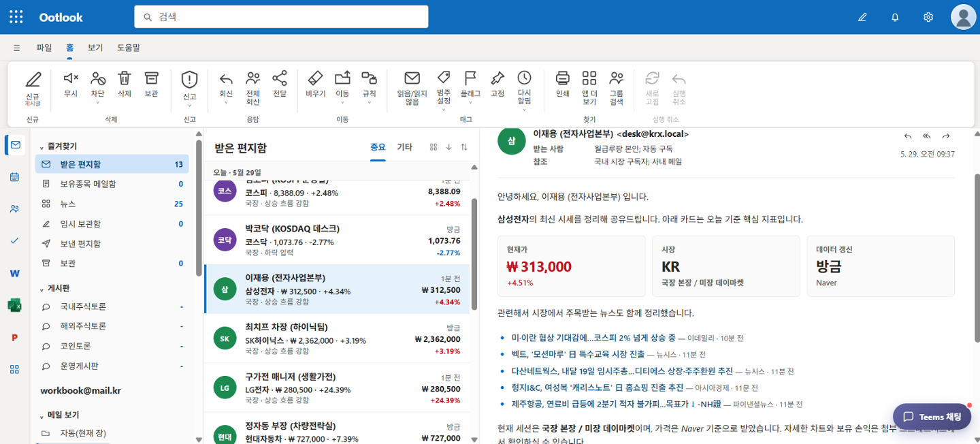Viewport: 980px width, 444px height.
Task: Select the 홈 ribbon tab
Action: [x=70, y=48]
